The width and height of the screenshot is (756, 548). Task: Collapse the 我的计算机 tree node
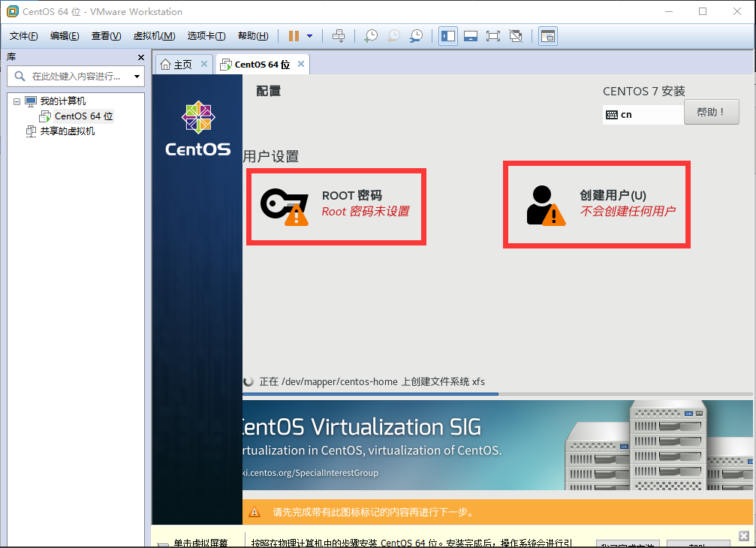pos(17,101)
